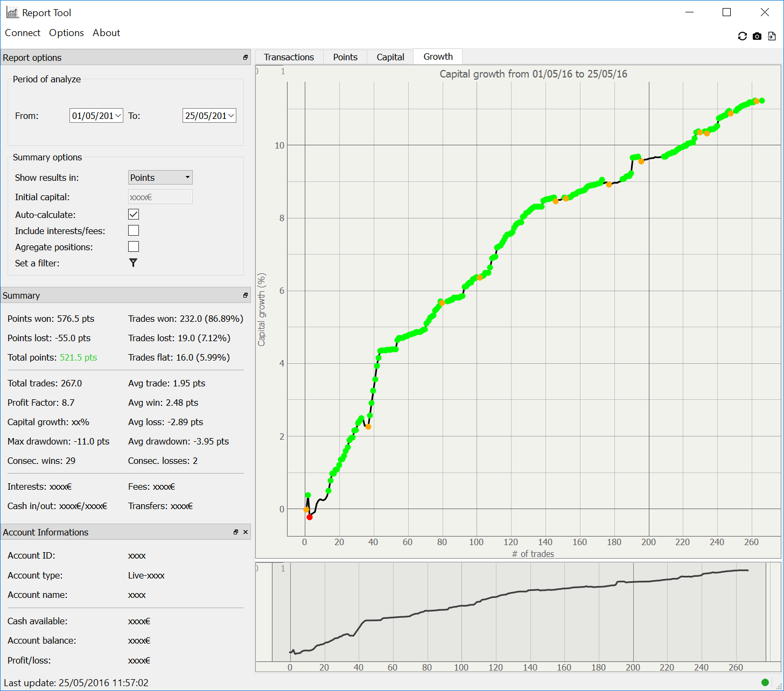Tick the Agregate positions checkbox
The height and width of the screenshot is (691, 784).
tap(134, 246)
